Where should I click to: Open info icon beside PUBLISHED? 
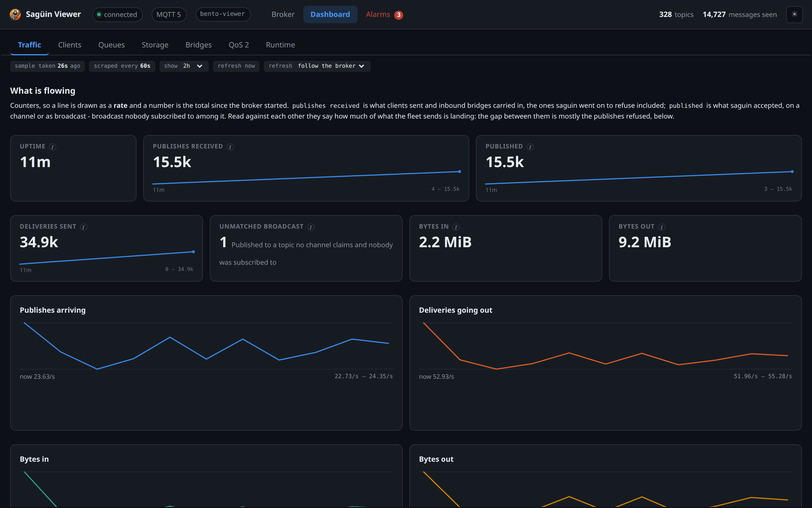point(530,147)
